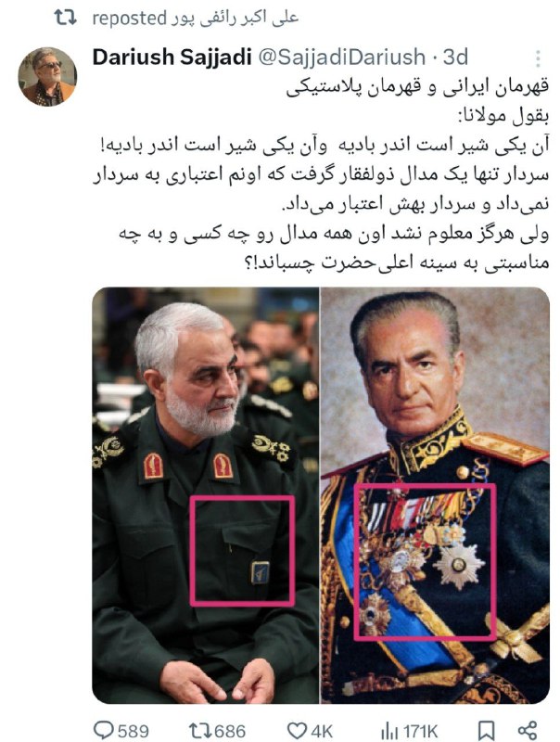The height and width of the screenshot is (742, 560).
Task: Click the reply speech bubble icon
Action: [104, 729]
